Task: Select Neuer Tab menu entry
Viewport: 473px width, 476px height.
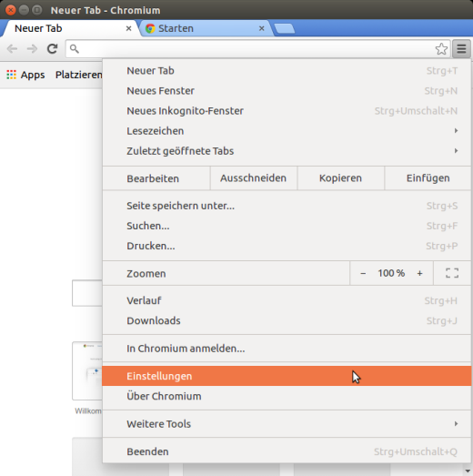Action: pyautogui.click(x=287, y=70)
